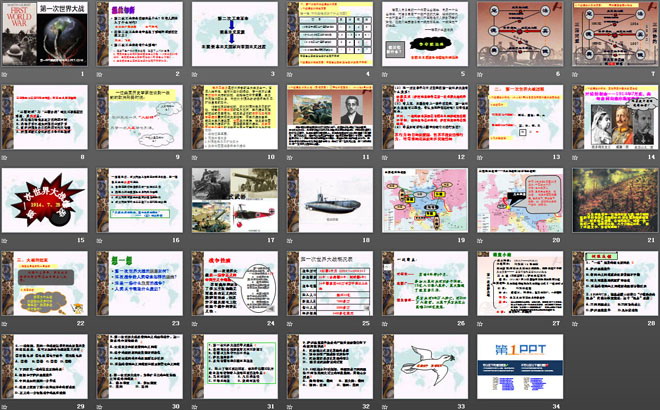Select slide 11 with portrait photo
This screenshot has width=660, height=410.
tap(330, 117)
